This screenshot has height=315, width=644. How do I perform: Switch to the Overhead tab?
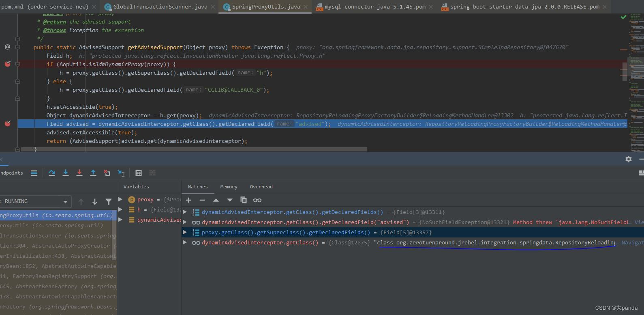click(261, 187)
